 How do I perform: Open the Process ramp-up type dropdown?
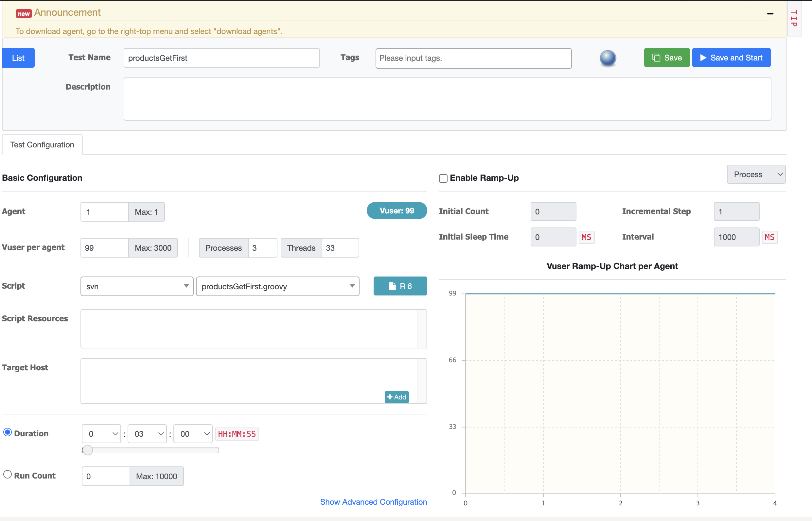click(x=756, y=175)
